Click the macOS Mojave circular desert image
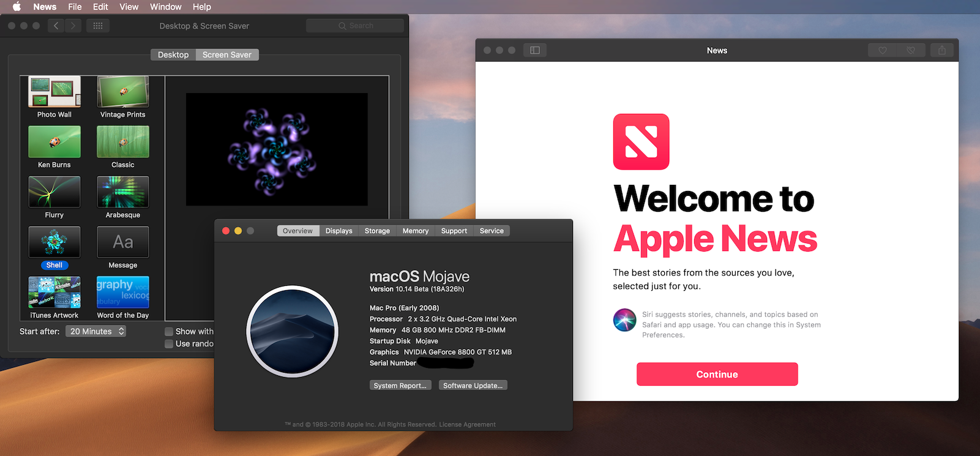Viewport: 980px width, 456px height. click(293, 331)
